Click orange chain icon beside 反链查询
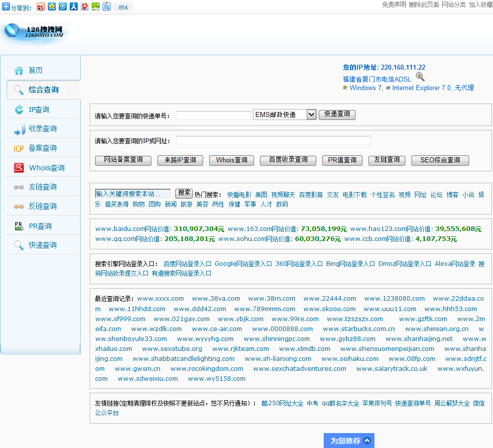 pos(19,207)
